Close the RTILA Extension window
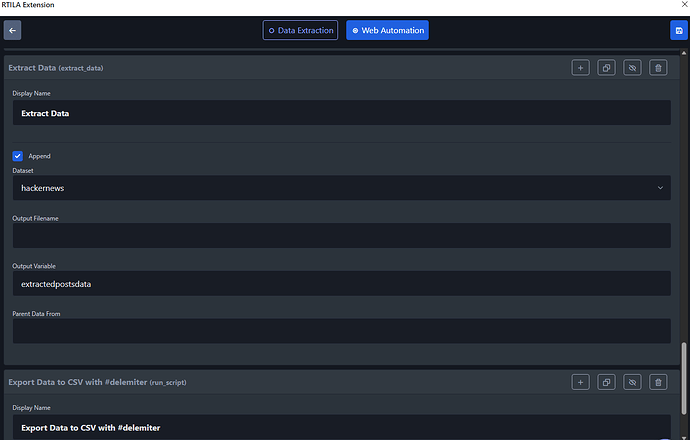The image size is (690, 440). pyautogui.click(x=684, y=4)
